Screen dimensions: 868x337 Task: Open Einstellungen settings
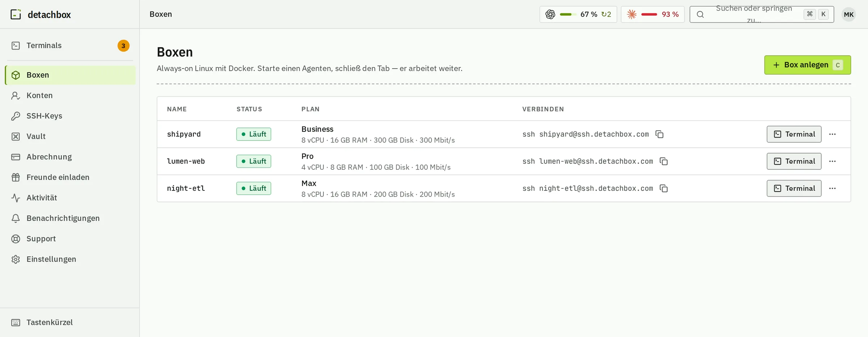tap(70, 259)
